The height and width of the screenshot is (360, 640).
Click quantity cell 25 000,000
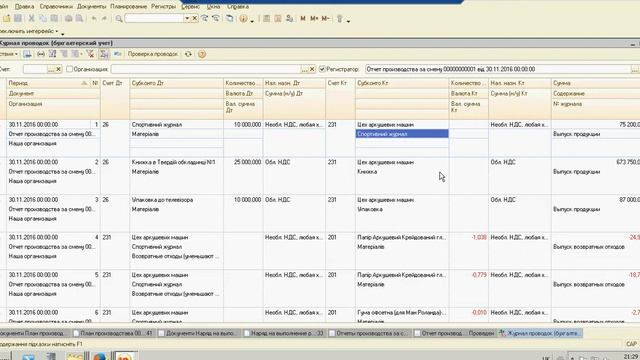(243, 162)
